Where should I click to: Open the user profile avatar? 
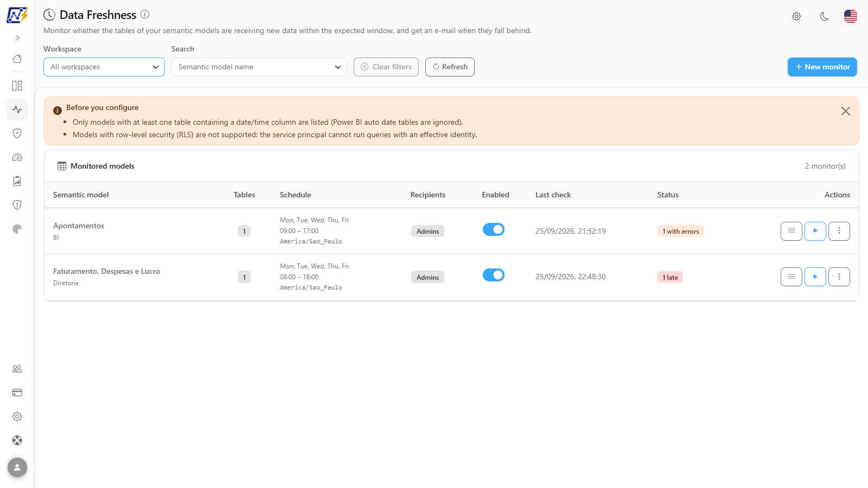tap(17, 467)
